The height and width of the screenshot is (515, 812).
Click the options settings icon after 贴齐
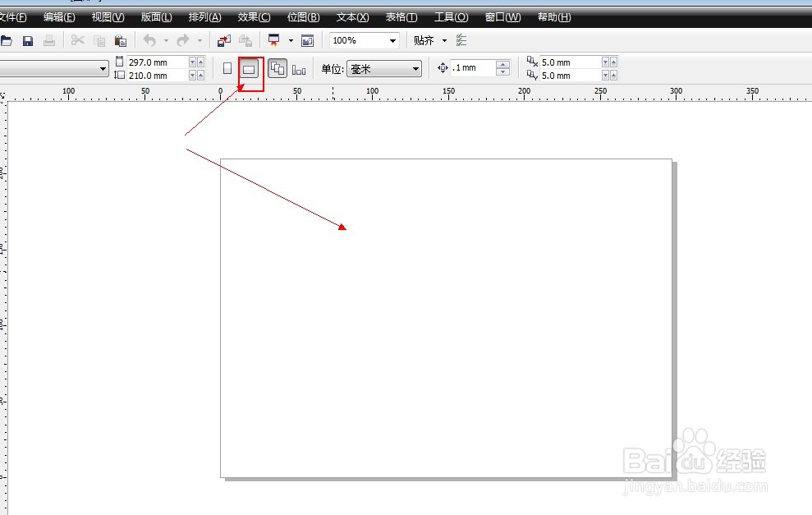461,39
